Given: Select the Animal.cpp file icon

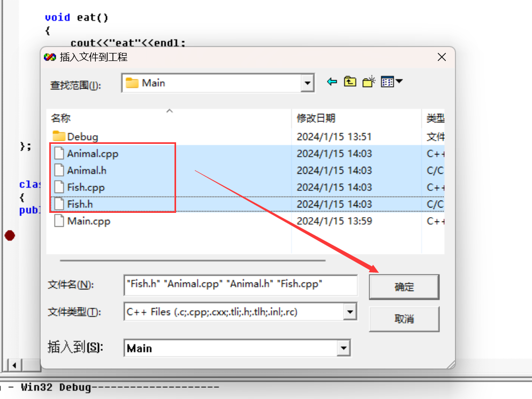Looking at the screenshot, I should click(x=59, y=153).
